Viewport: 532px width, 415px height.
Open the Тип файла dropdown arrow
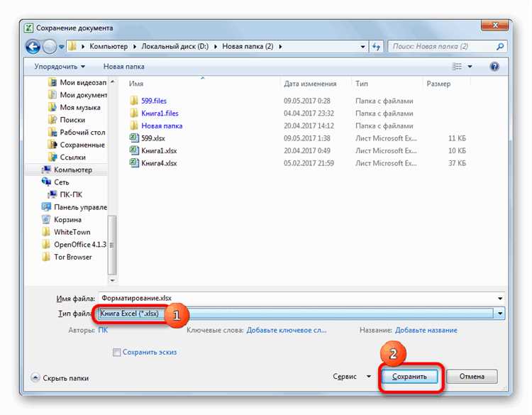tap(500, 314)
